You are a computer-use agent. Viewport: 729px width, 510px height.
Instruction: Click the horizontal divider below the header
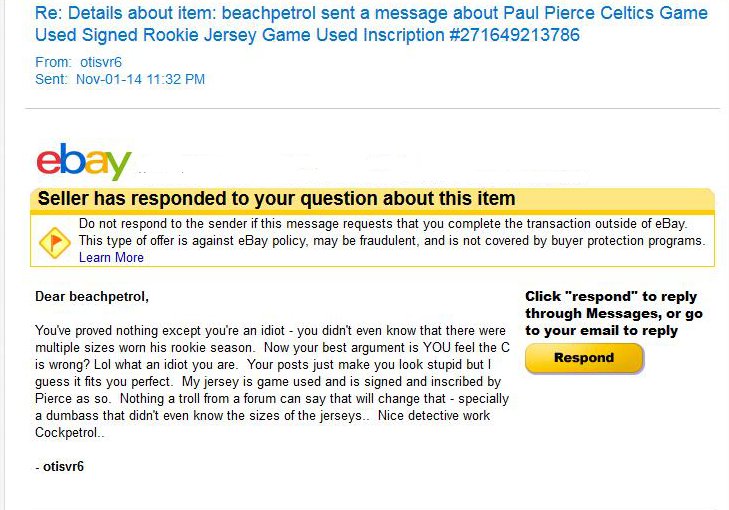tap(372, 109)
